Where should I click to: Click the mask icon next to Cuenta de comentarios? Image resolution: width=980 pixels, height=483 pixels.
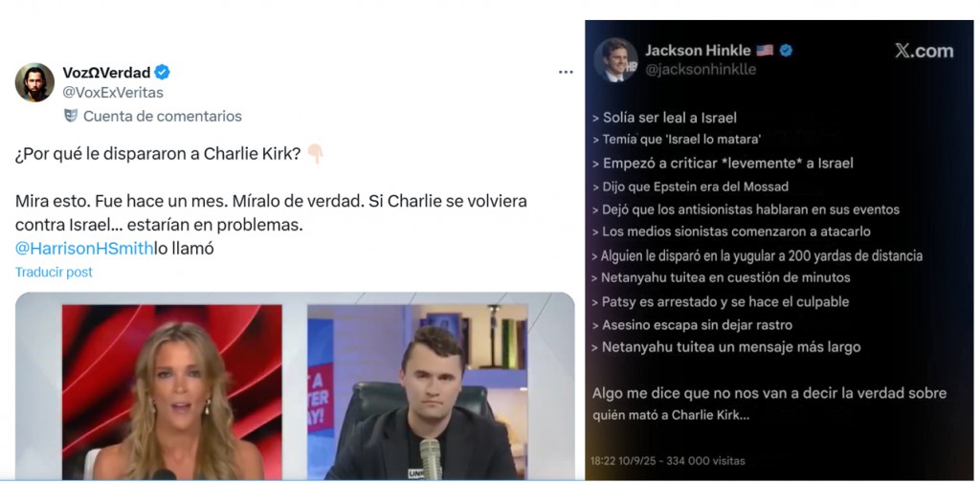(71, 116)
